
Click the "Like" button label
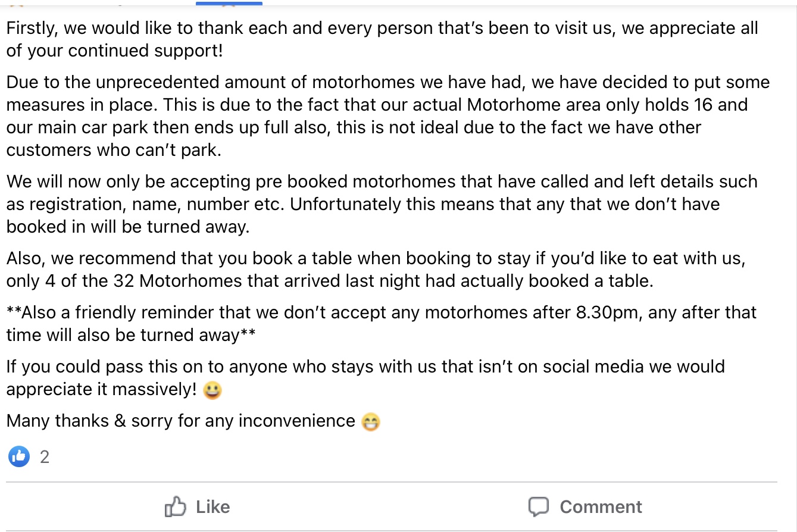[212, 507]
